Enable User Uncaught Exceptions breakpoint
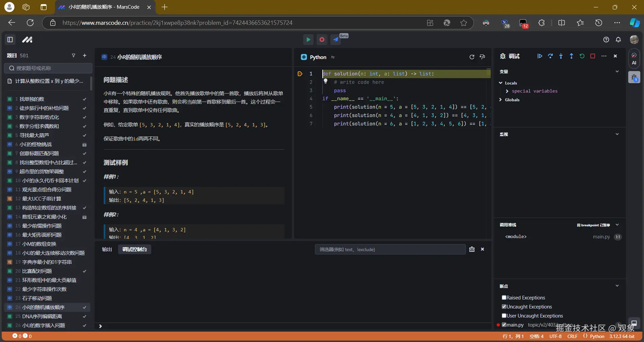644x342 pixels. pos(504,316)
